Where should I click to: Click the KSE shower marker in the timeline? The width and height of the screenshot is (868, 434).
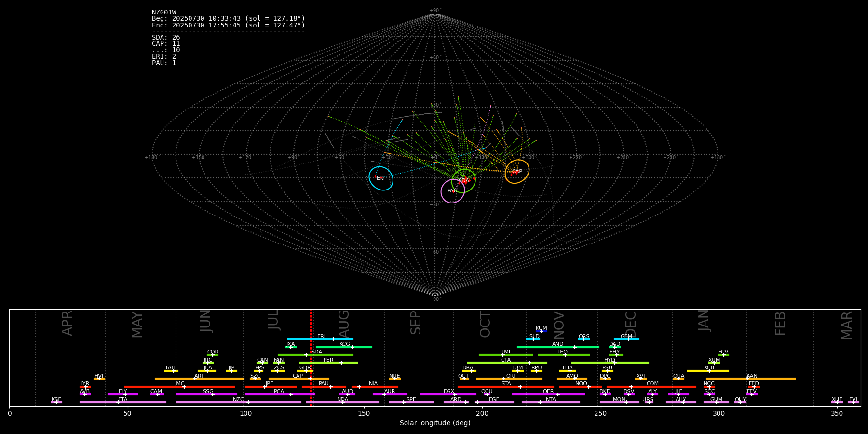click(x=56, y=402)
